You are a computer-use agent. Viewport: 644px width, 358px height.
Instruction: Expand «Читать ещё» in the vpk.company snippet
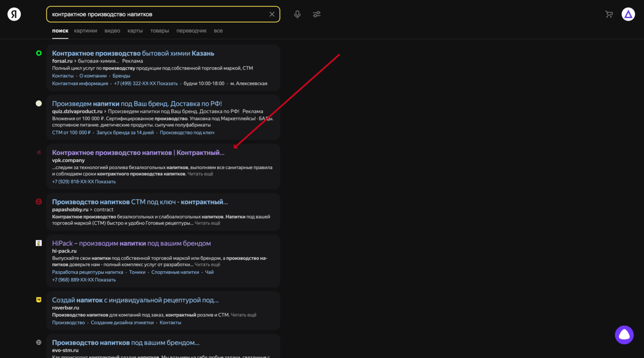200,174
